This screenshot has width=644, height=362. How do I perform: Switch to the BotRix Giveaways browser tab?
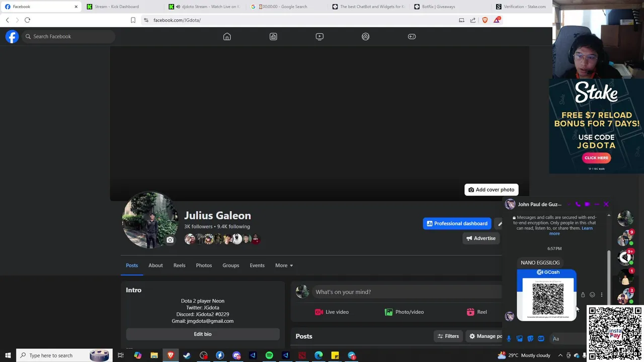pyautogui.click(x=450, y=7)
